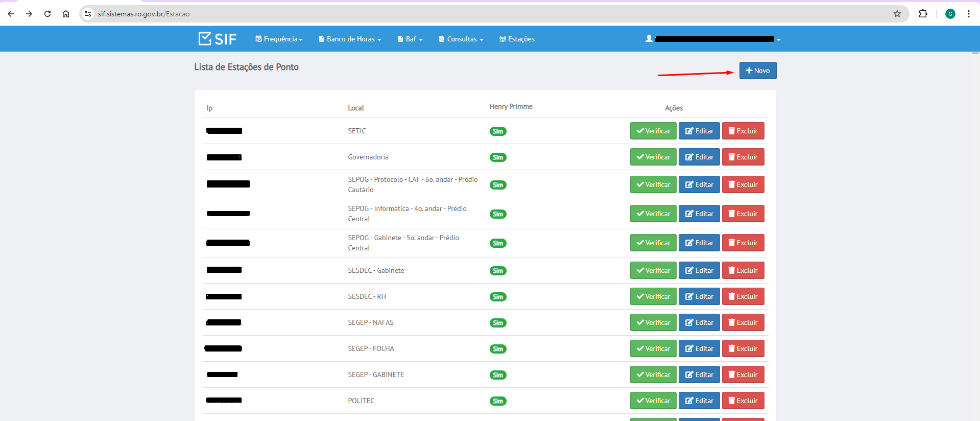980x421 pixels.
Task: Edit SEPOG Informática station
Action: click(x=699, y=214)
